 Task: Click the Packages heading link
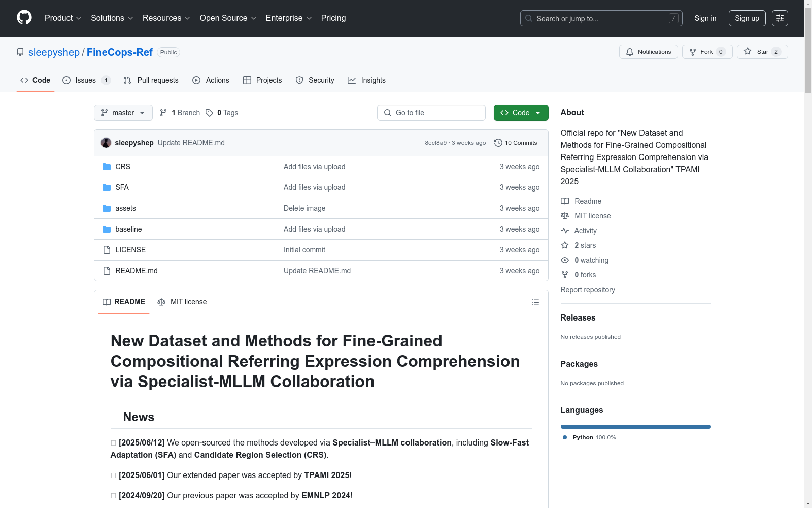point(579,364)
